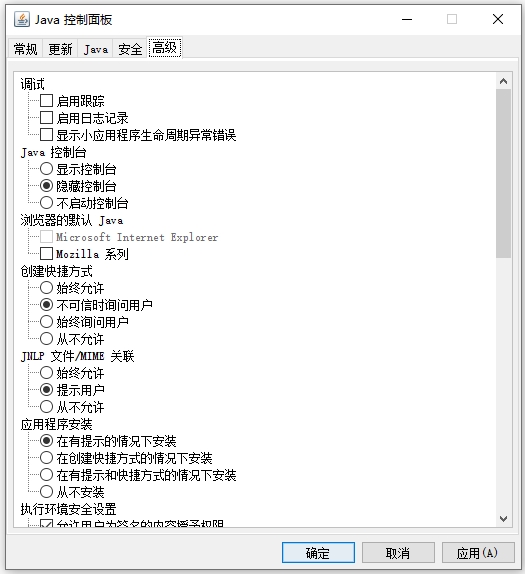This screenshot has width=525, height=574.
Task: Click the vertical scrollbar thumb
Action: 503,174
